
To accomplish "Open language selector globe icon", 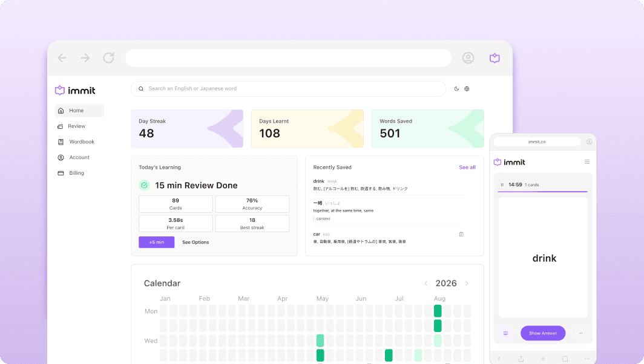I will [467, 89].
